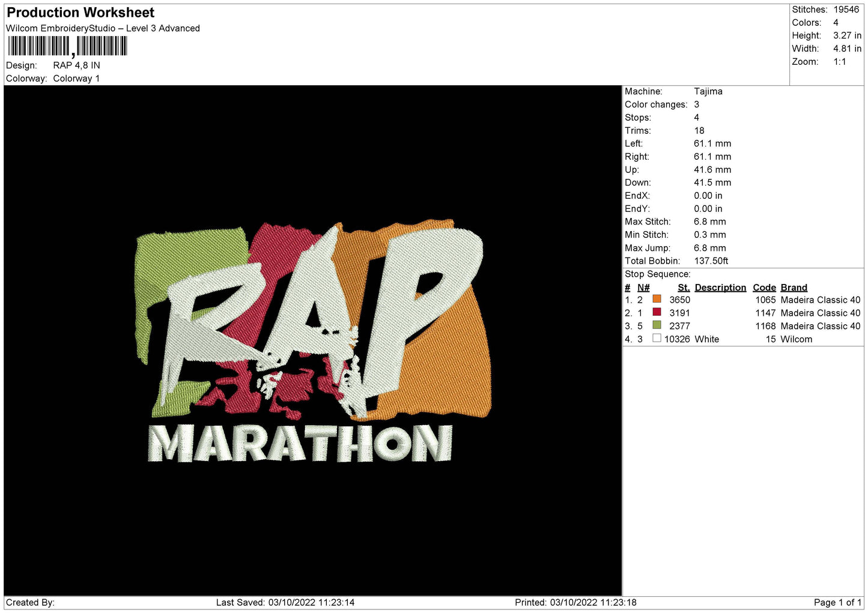
Task: Click the 'Description' column header
Action: coord(720,288)
